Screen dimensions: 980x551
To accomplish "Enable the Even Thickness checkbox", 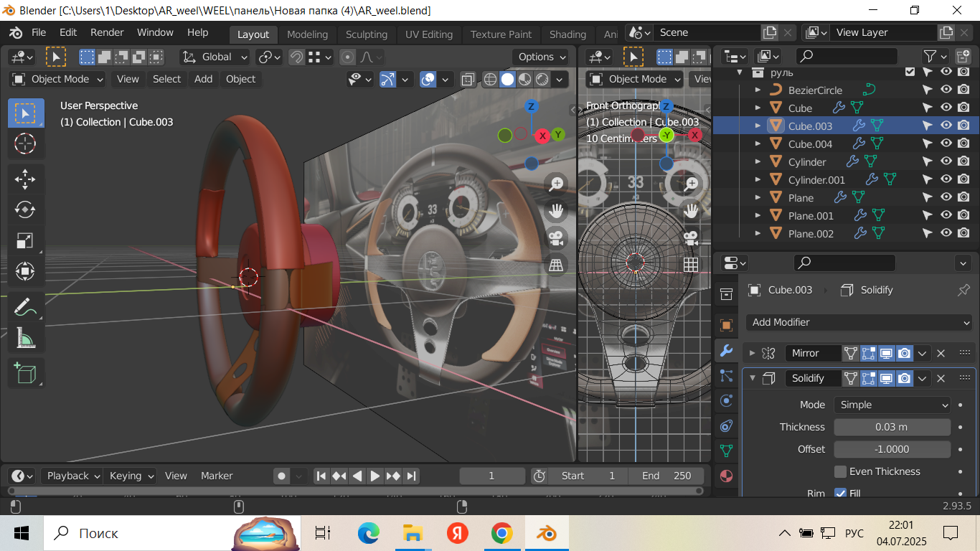I will pos(840,471).
